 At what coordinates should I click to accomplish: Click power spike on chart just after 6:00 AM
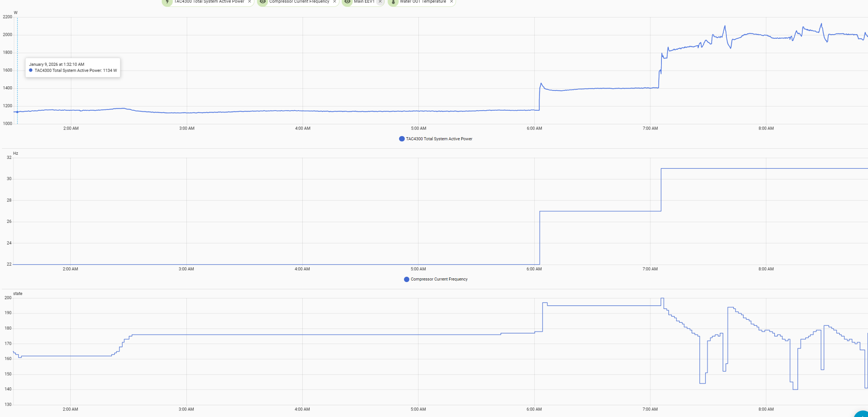[x=541, y=83]
